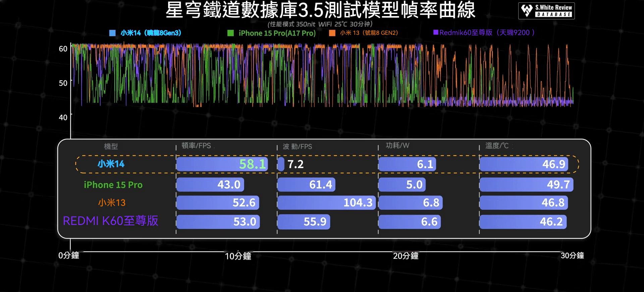The width and height of the screenshot is (644, 292).
Task: Select the iPhone 15 Pro row label
Action: click(x=113, y=185)
